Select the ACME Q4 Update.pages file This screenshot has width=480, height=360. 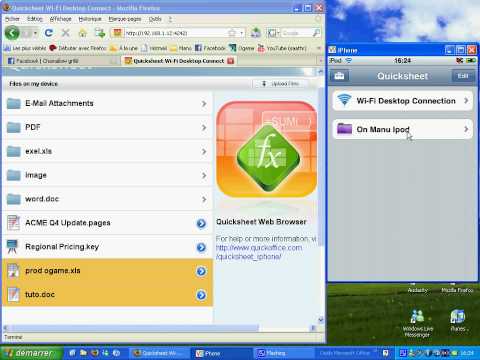107,223
